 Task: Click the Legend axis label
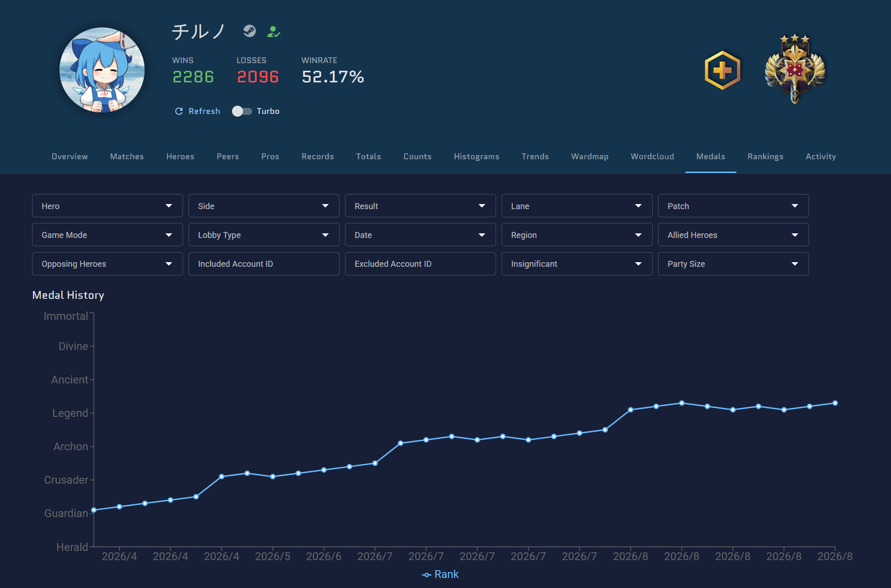70,413
